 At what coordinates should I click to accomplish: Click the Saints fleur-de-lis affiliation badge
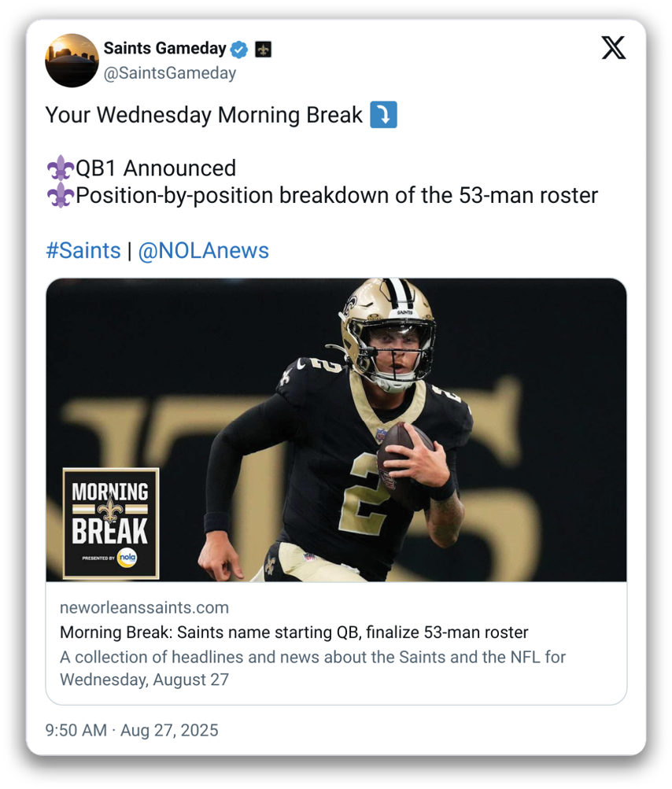[x=263, y=50]
